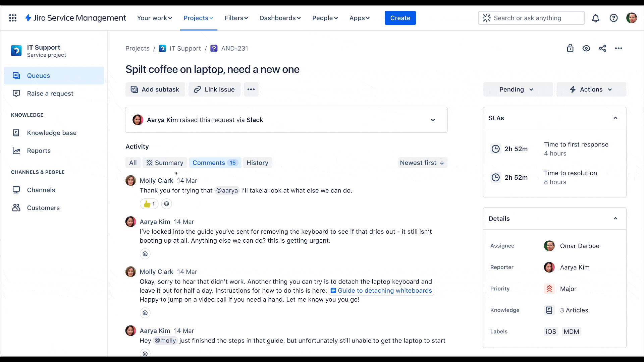Click the Knowledge base sidebar item
This screenshot has width=644, height=362.
(x=52, y=133)
